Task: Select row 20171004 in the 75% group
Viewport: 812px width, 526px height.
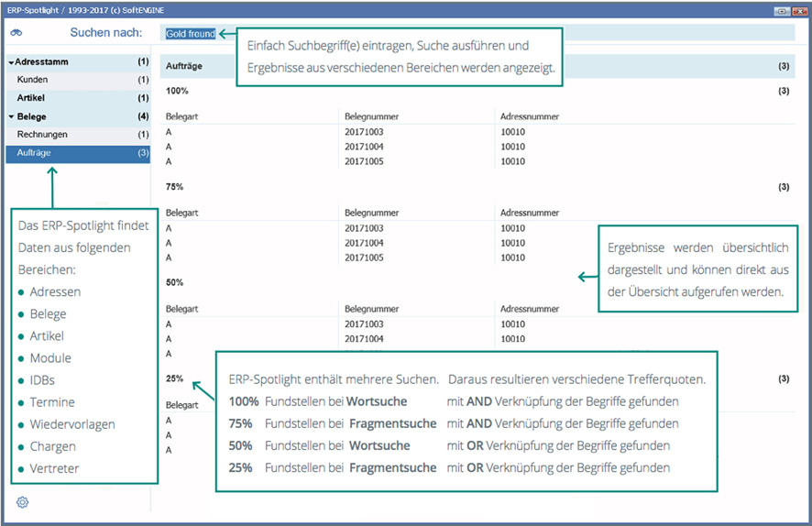Action: pyautogui.click(x=365, y=243)
